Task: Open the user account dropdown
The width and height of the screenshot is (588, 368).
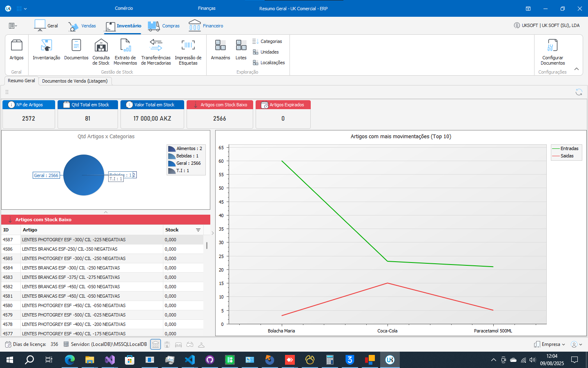Action: coord(576,344)
